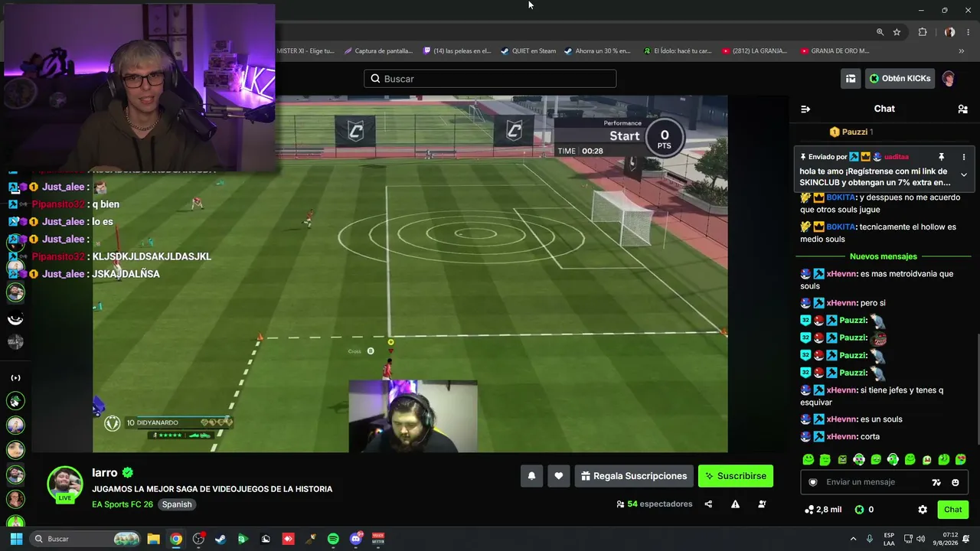Enable notifications with the bell icon

531,476
